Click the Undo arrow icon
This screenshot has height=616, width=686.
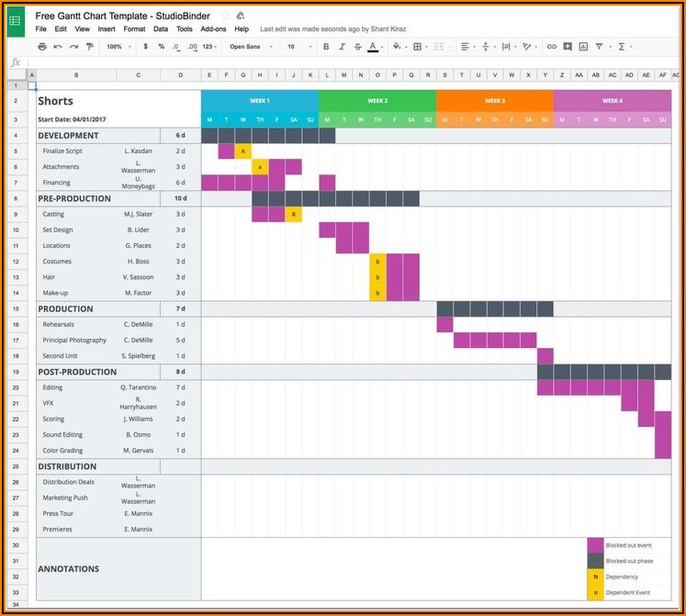59,47
